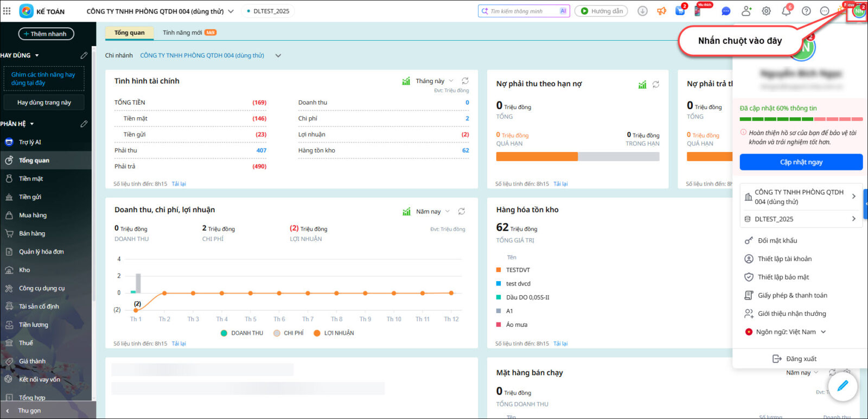The width and height of the screenshot is (868, 419).
Task: Open the Tháng này period dropdown
Action: click(434, 81)
